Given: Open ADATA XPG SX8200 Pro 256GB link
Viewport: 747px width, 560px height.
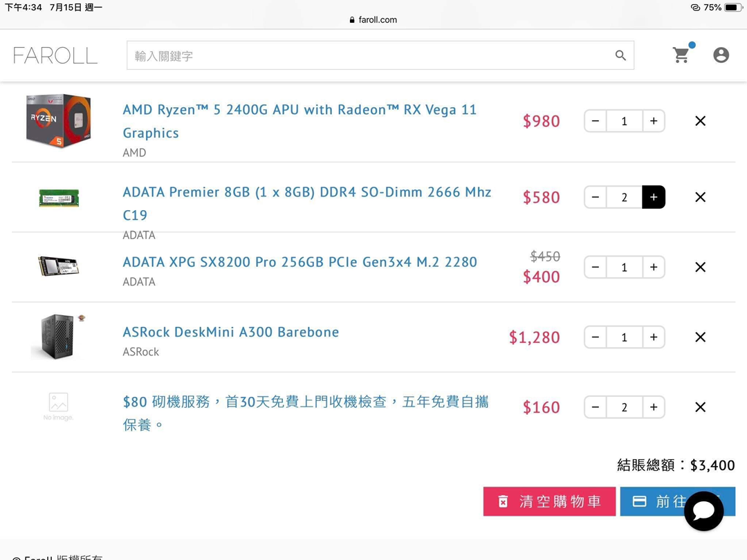Looking at the screenshot, I should 299,262.
